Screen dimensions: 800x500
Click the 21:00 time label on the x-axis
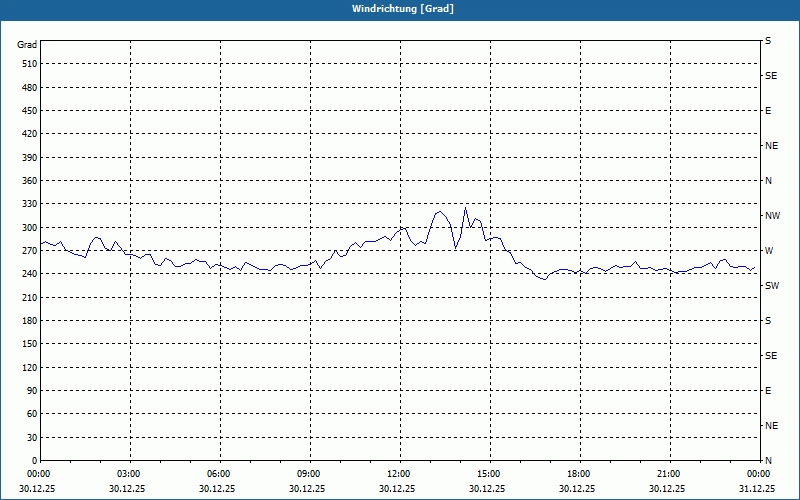pyautogui.click(x=668, y=474)
